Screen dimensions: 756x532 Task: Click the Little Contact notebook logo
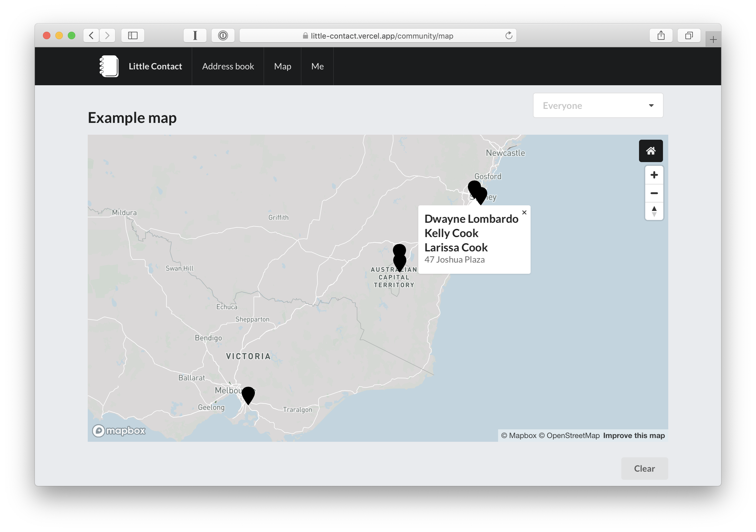[x=109, y=66]
